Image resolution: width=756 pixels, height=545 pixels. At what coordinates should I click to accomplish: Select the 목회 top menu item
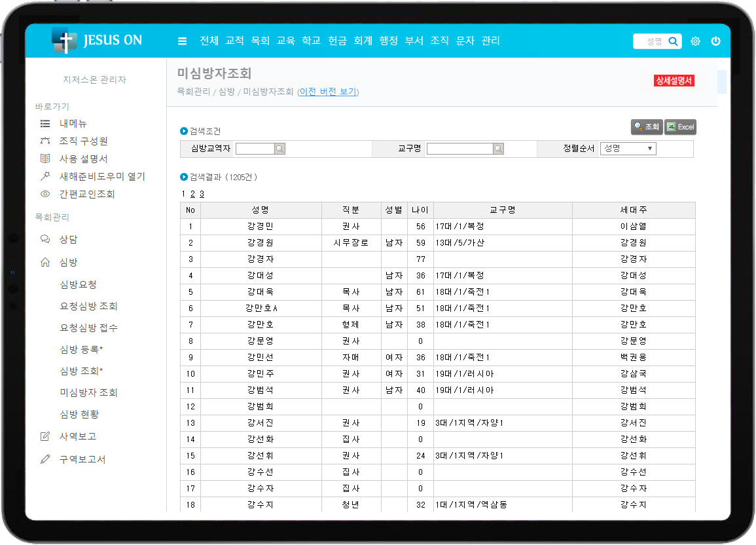[x=260, y=41]
